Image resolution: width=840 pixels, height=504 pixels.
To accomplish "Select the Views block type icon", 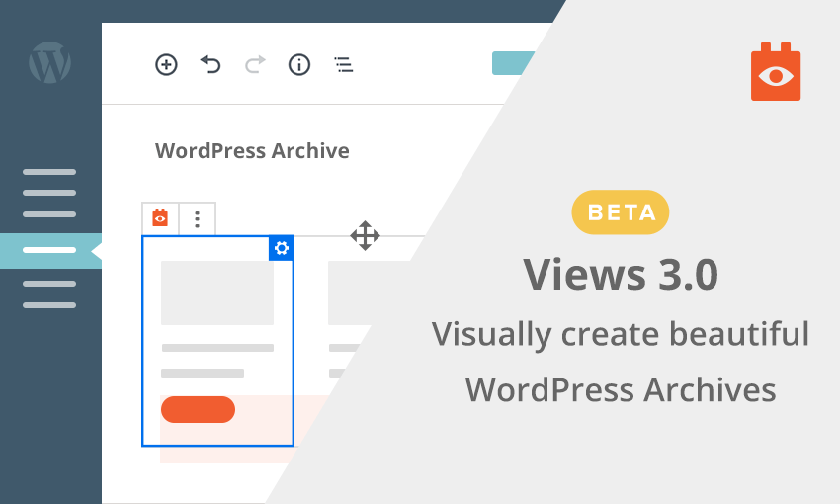I will 160,218.
